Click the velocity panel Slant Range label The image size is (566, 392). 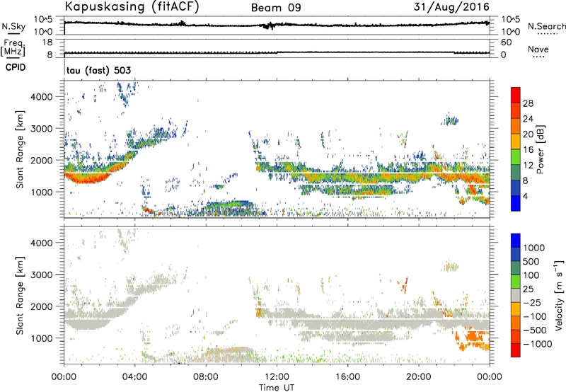point(19,295)
